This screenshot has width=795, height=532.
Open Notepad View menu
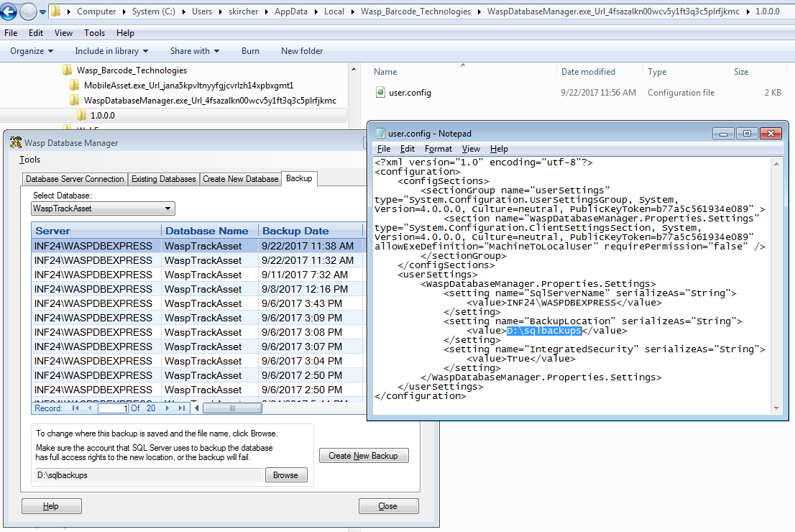pyautogui.click(x=471, y=149)
